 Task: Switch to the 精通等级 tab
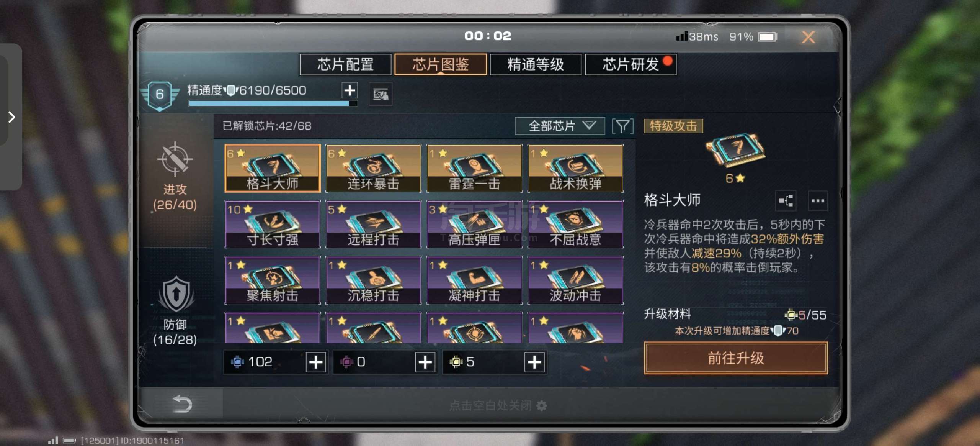[535, 64]
